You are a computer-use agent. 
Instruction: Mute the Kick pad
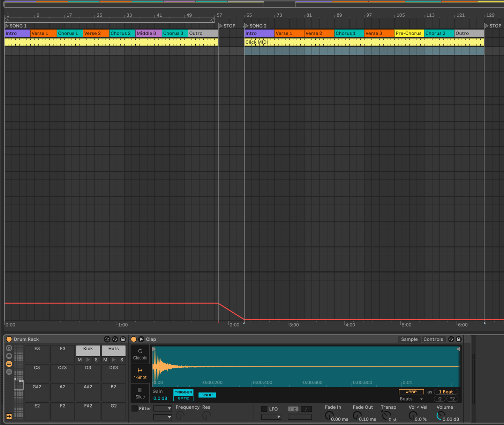coord(80,360)
